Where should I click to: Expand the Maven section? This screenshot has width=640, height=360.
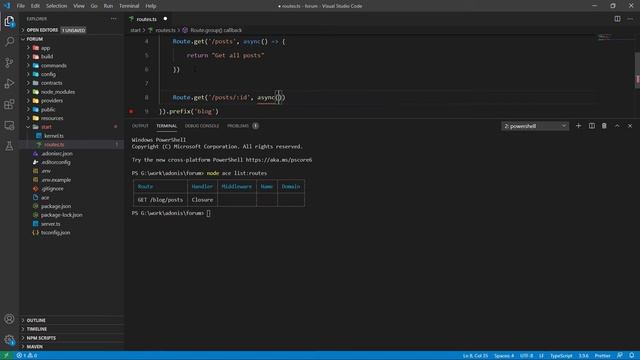pos(71,347)
